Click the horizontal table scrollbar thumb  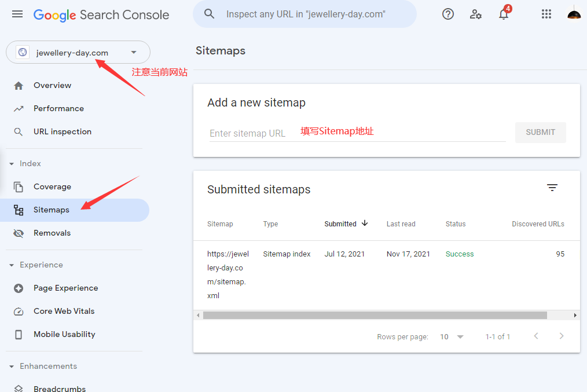tap(375, 316)
